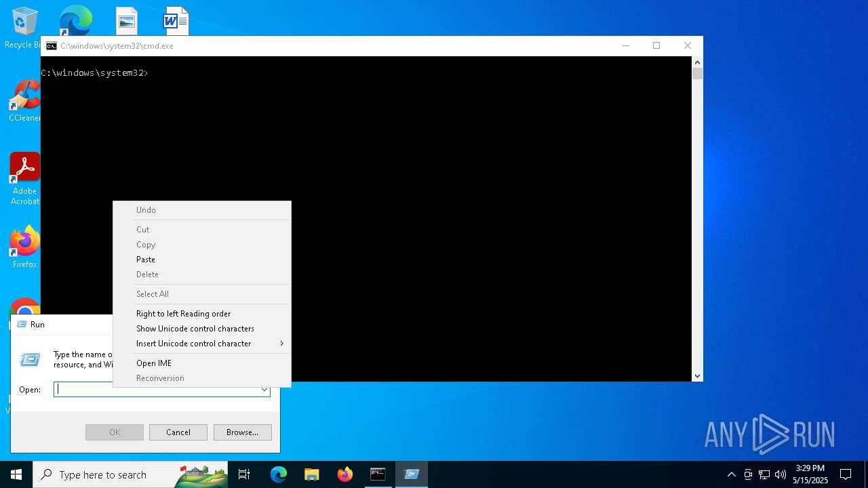
Task: Close the cmd.exe window
Action: pyautogui.click(x=688, y=46)
